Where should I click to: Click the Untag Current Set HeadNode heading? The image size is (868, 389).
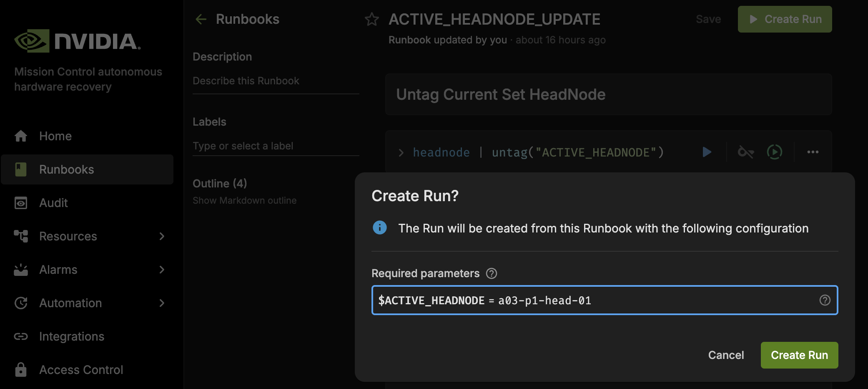pyautogui.click(x=501, y=94)
